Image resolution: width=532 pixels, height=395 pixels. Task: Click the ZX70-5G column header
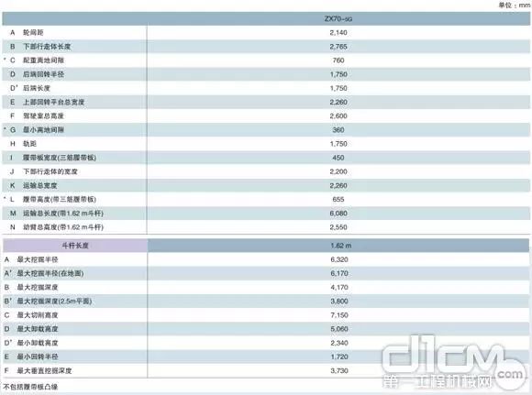click(x=338, y=18)
